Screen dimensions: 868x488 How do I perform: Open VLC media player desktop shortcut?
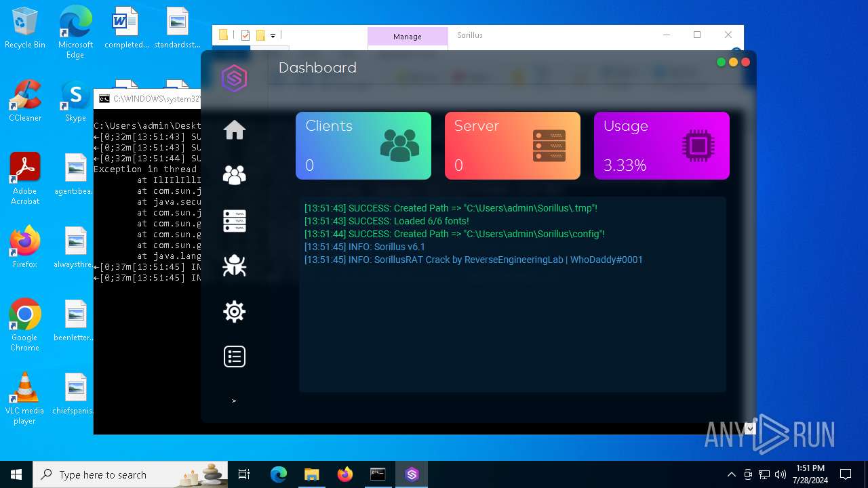25,399
